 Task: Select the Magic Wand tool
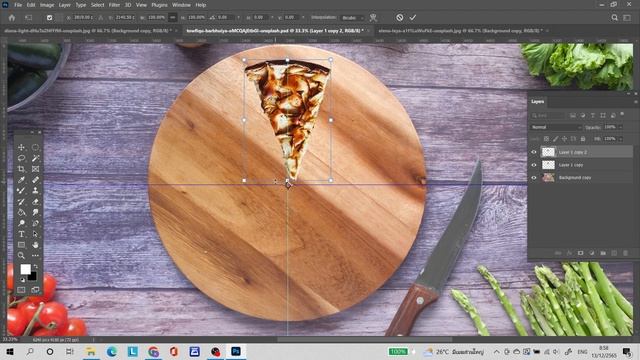pos(36,158)
